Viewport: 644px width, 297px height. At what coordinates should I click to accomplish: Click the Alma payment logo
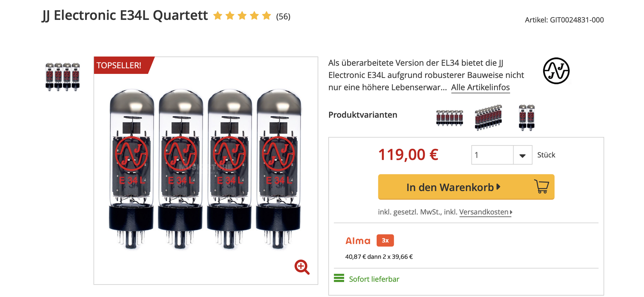[x=358, y=241]
